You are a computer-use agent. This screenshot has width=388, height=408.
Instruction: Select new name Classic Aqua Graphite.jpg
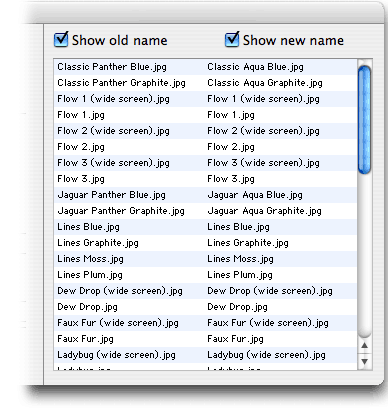[x=265, y=83]
